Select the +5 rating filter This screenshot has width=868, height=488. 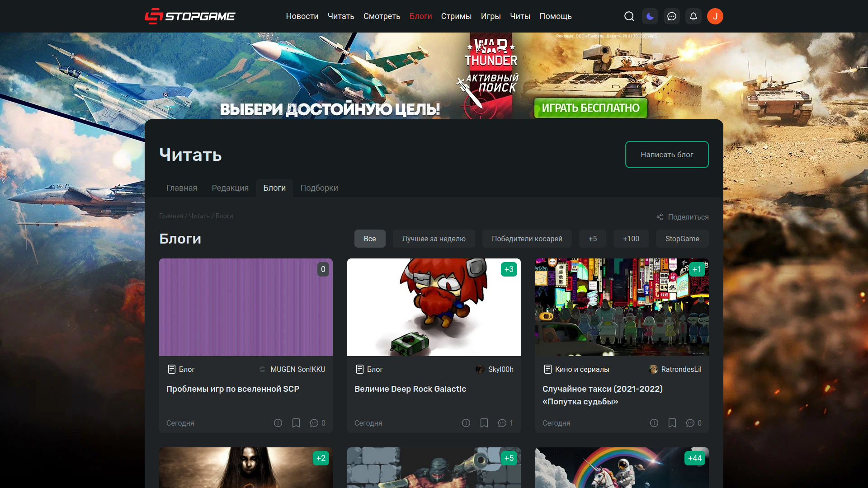click(593, 239)
